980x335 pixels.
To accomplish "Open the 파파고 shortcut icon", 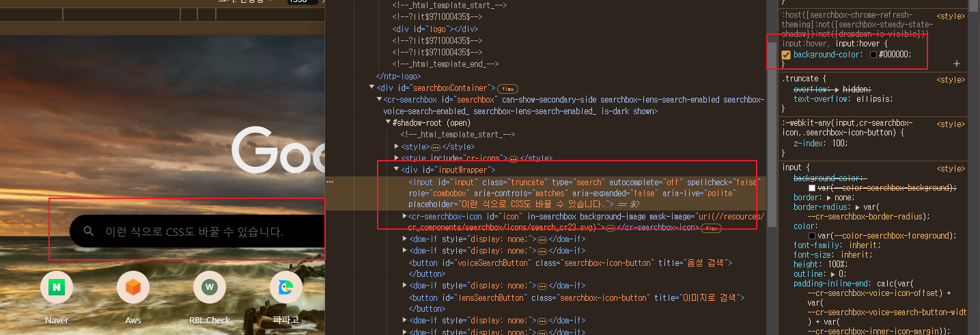I will tap(286, 288).
